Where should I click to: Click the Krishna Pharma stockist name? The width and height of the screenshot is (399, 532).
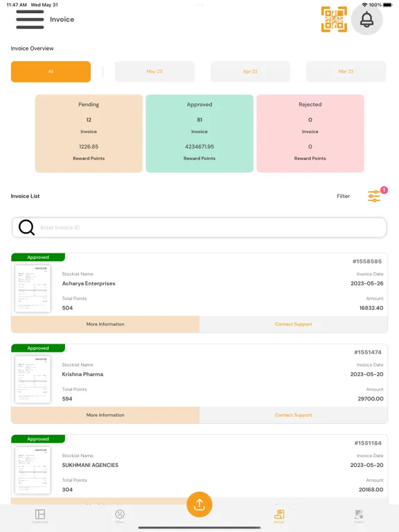pyautogui.click(x=82, y=374)
